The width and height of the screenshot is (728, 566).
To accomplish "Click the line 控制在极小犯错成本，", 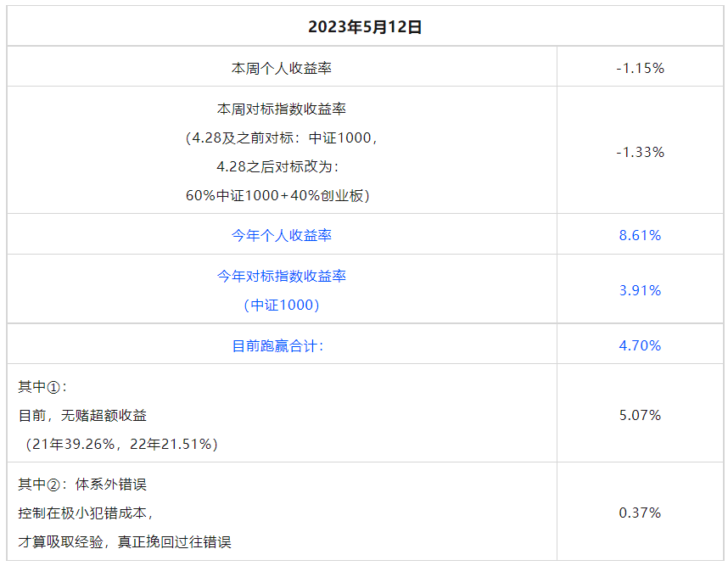I will click(87, 513).
